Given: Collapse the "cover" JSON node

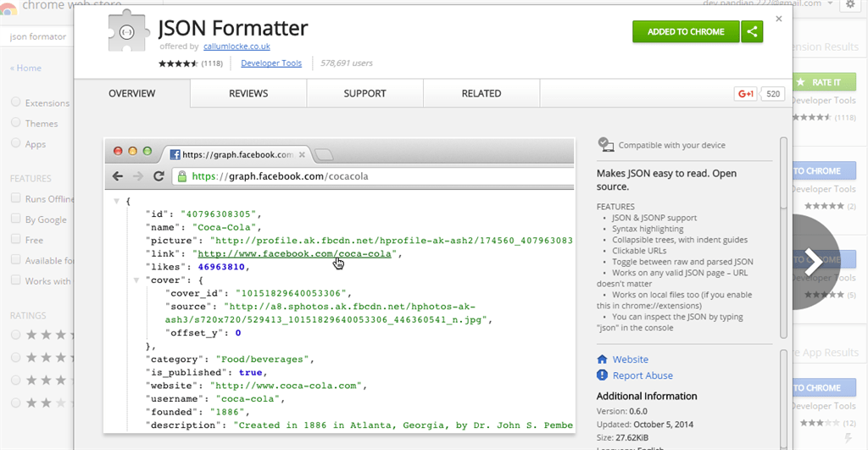Looking at the screenshot, I should [136, 281].
